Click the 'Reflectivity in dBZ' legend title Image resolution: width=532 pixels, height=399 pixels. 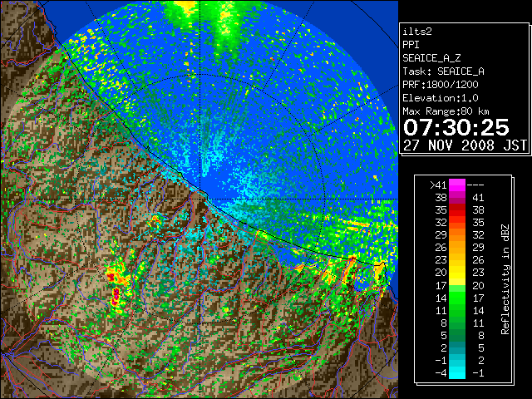coord(505,279)
